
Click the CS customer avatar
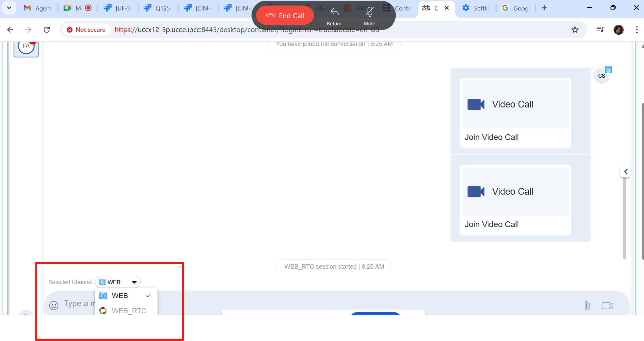[602, 76]
